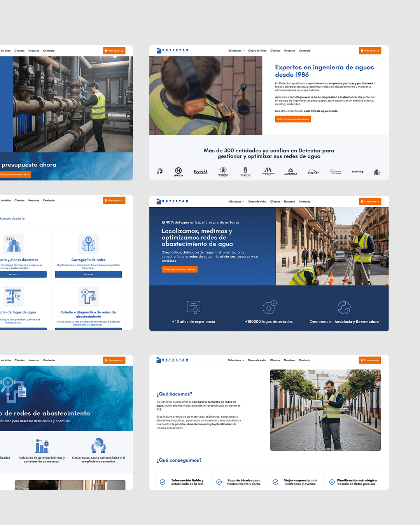Image resolution: width=420 pixels, height=525 pixels.
Task: Select the Ayuntamiento de Aguadulce crest logo
Action: point(245,171)
